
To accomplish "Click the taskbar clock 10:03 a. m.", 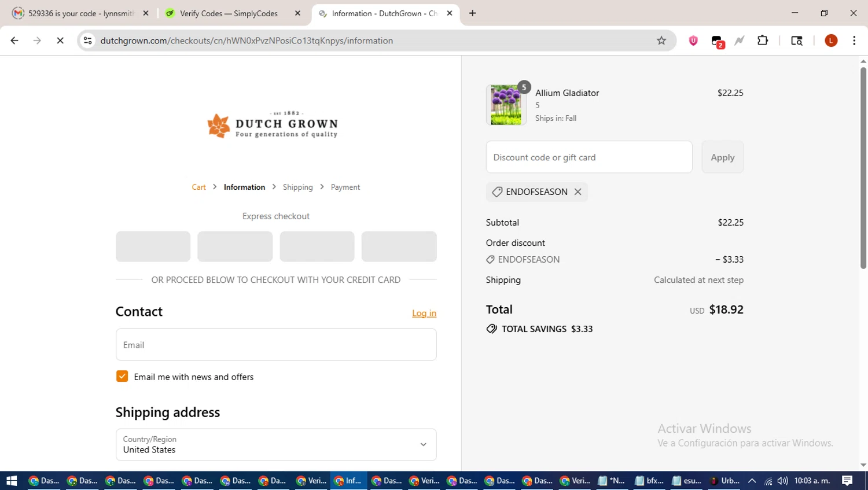I will click(x=812, y=481).
